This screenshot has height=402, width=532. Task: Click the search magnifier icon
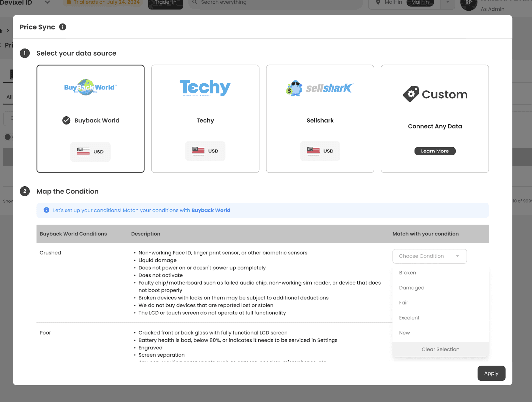(195, 2)
